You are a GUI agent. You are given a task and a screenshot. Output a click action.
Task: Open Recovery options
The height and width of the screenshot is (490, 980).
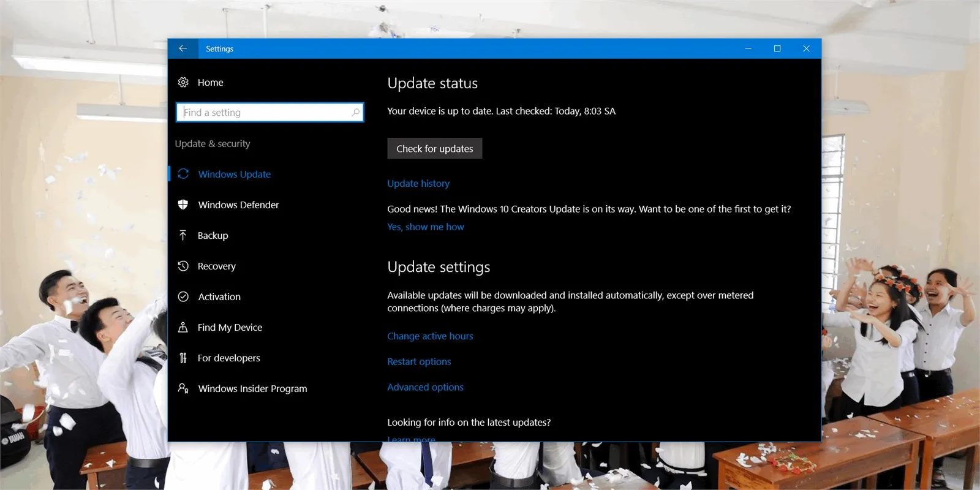pyautogui.click(x=216, y=266)
